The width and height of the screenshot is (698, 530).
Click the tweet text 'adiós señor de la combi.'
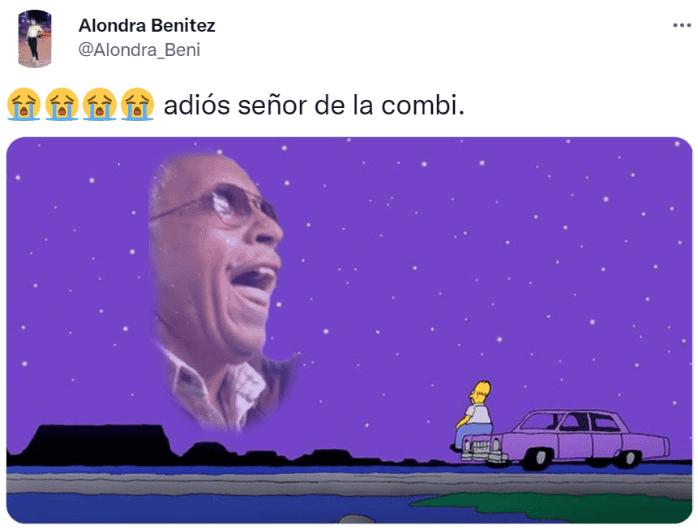click(314, 105)
